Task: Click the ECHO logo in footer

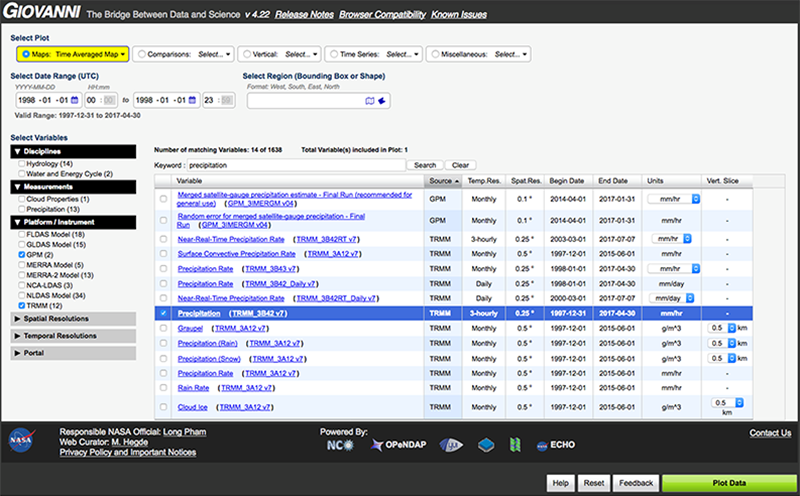Action: click(x=556, y=445)
